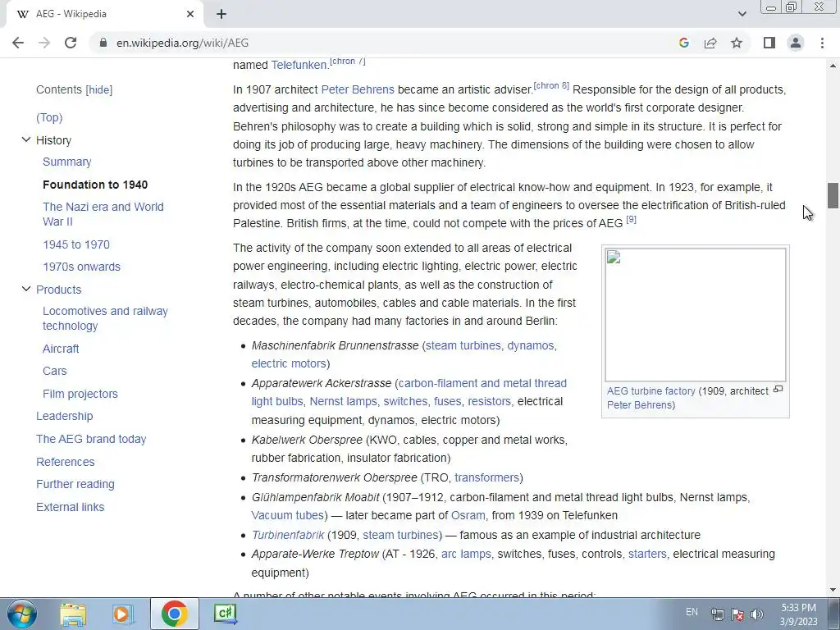
Task: Open Locomotives and railway technology section
Action: click(x=105, y=319)
